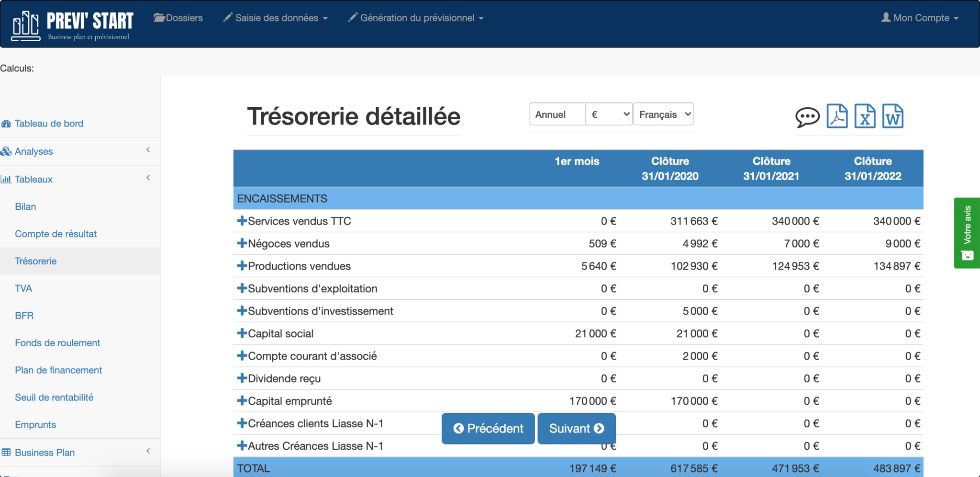Open the Dossiers section
Image resolution: width=980 pixels, height=477 pixels.
[x=178, y=18]
